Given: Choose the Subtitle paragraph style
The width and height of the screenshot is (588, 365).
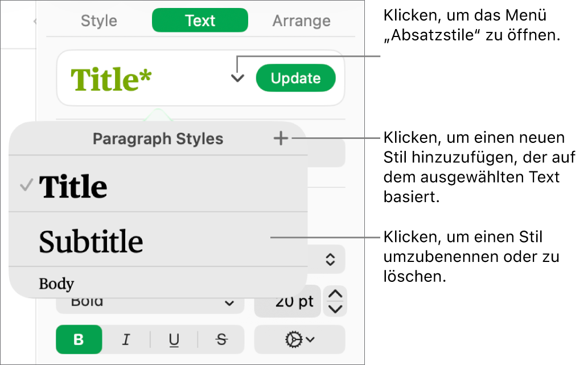Looking at the screenshot, I should tap(158, 240).
